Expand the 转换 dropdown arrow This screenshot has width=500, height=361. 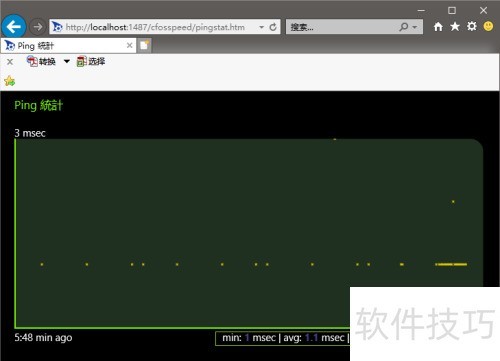67,61
